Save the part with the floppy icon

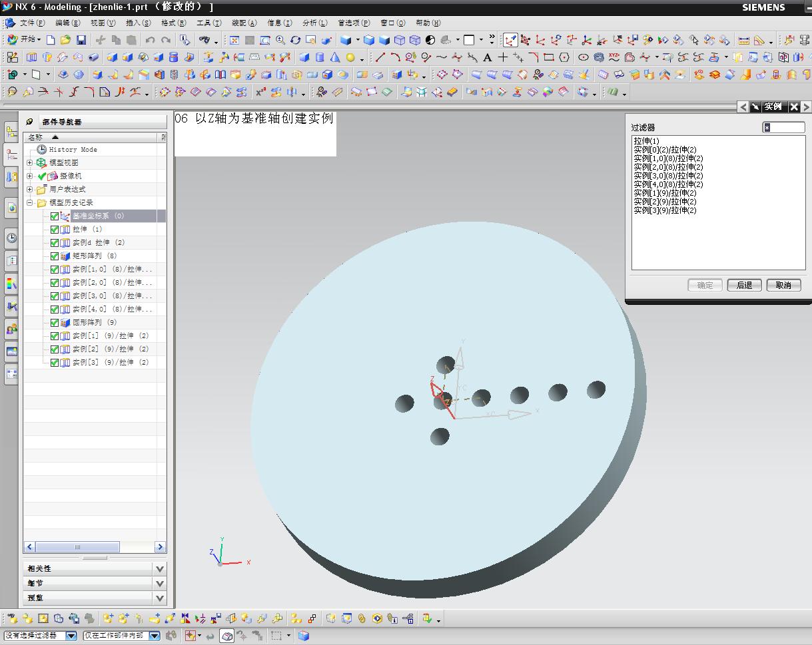(81, 40)
